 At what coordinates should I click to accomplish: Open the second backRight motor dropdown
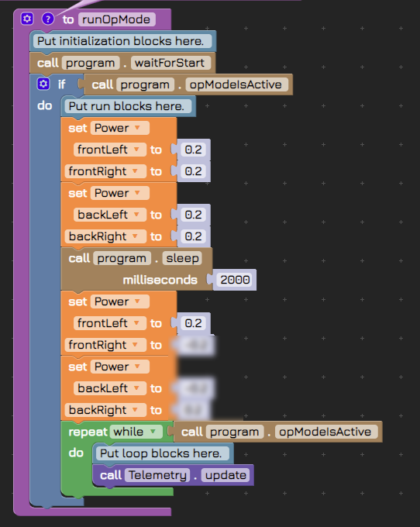pos(105,410)
